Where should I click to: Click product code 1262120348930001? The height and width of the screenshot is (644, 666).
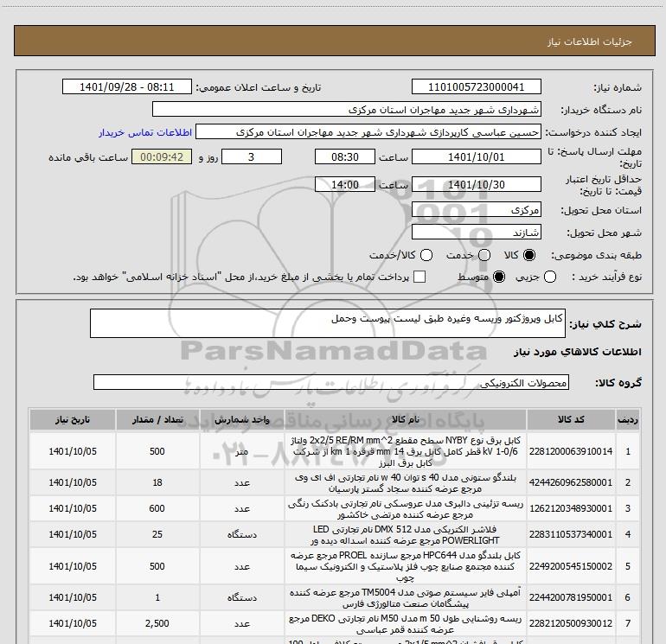tap(571, 508)
